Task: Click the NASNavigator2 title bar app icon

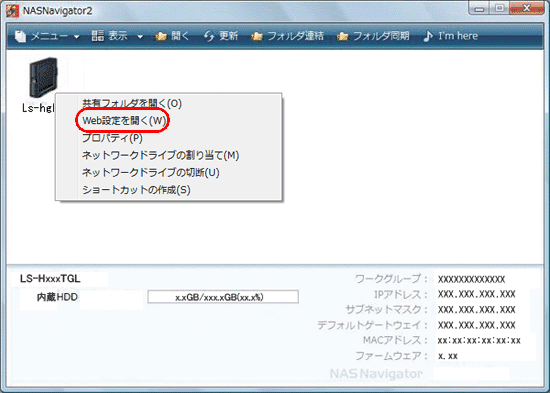Action: coord(13,11)
